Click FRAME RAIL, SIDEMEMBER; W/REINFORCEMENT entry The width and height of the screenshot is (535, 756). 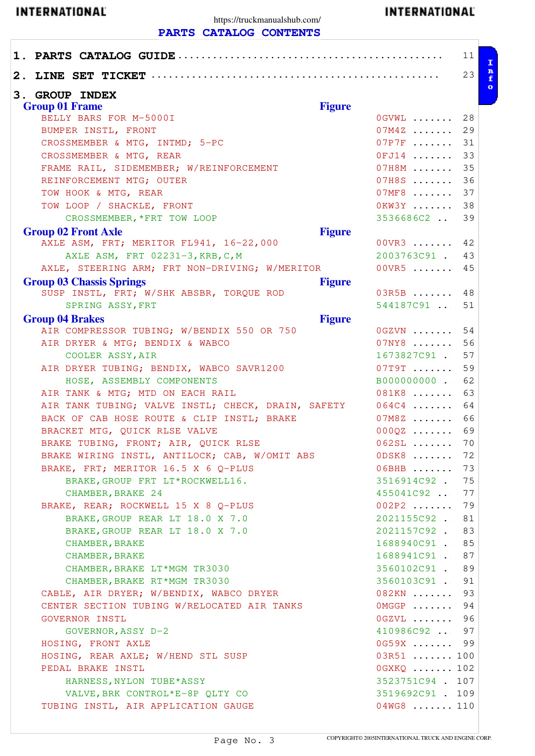159,168
